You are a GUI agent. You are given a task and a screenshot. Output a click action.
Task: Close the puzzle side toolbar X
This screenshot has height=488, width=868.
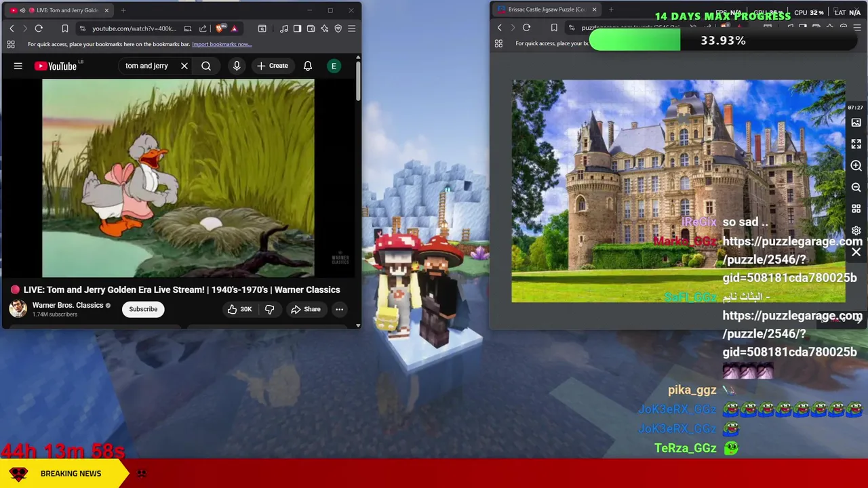pyautogui.click(x=856, y=252)
